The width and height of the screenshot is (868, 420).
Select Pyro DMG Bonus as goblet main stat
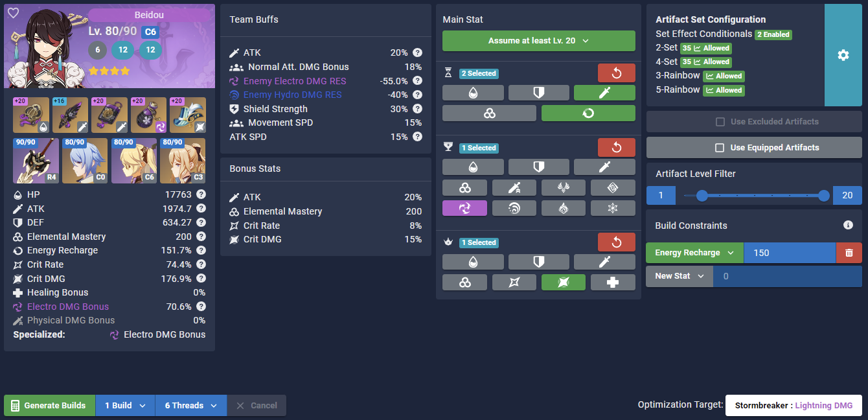click(x=563, y=208)
